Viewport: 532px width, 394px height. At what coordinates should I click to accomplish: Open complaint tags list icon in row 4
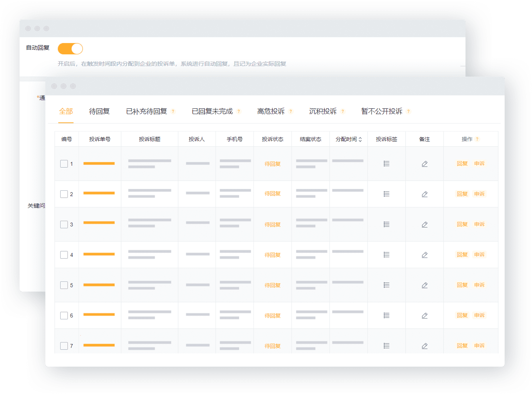click(x=386, y=255)
